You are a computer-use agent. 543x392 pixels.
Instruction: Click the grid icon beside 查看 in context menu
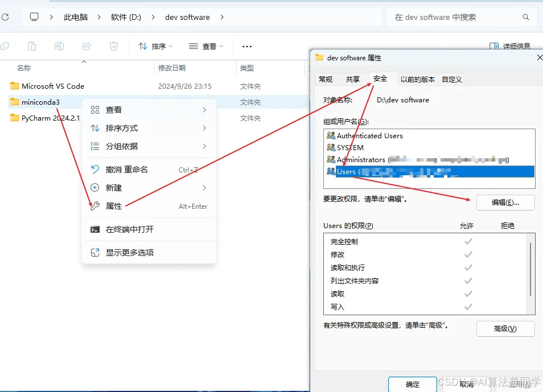(95, 110)
